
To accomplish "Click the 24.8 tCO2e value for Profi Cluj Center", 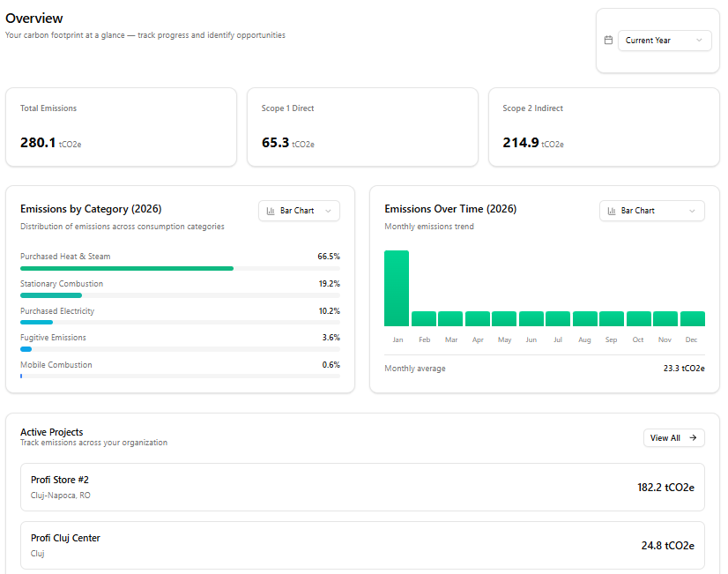I will [668, 546].
